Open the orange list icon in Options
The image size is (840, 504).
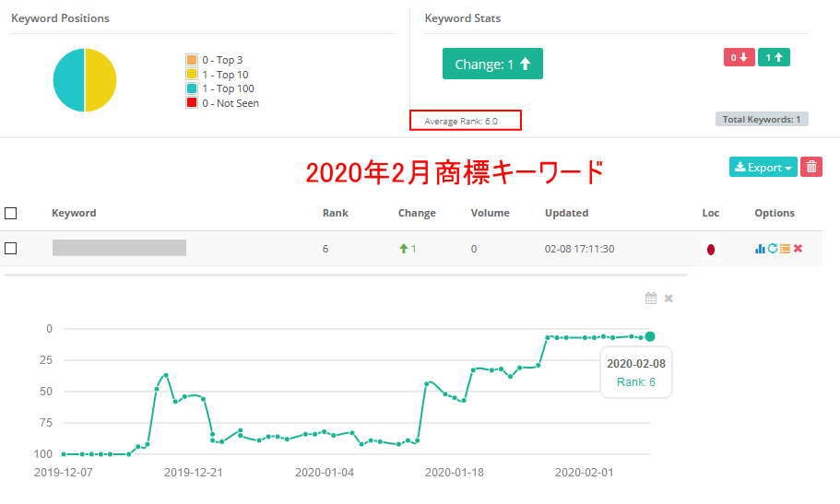point(785,249)
